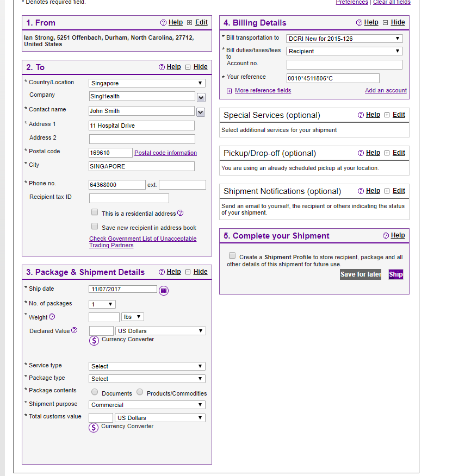
Task: Click Add an account link
Action: tap(386, 90)
